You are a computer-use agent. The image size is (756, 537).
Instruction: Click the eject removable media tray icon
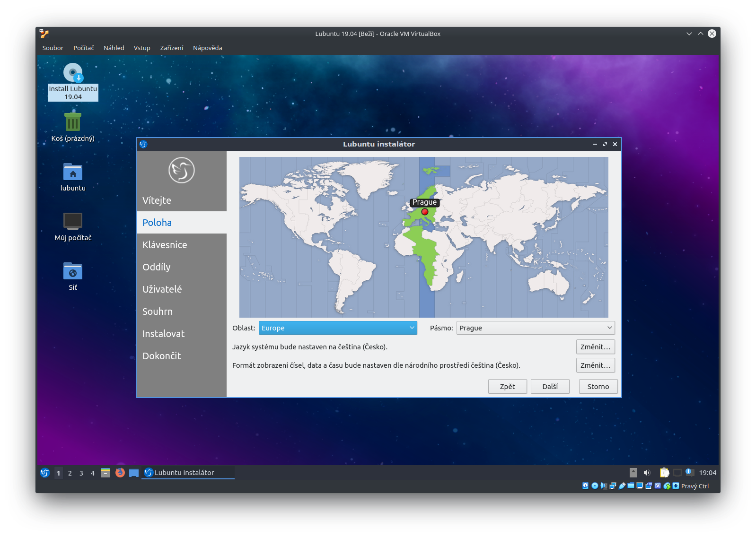coord(633,473)
